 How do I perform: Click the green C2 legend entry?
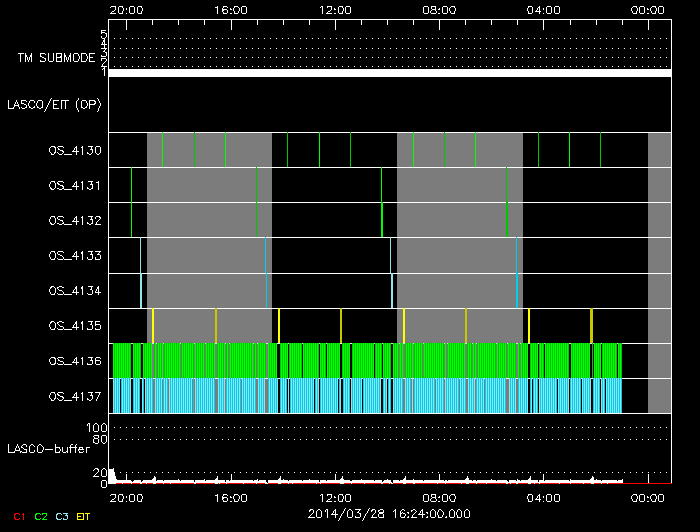tap(40, 516)
